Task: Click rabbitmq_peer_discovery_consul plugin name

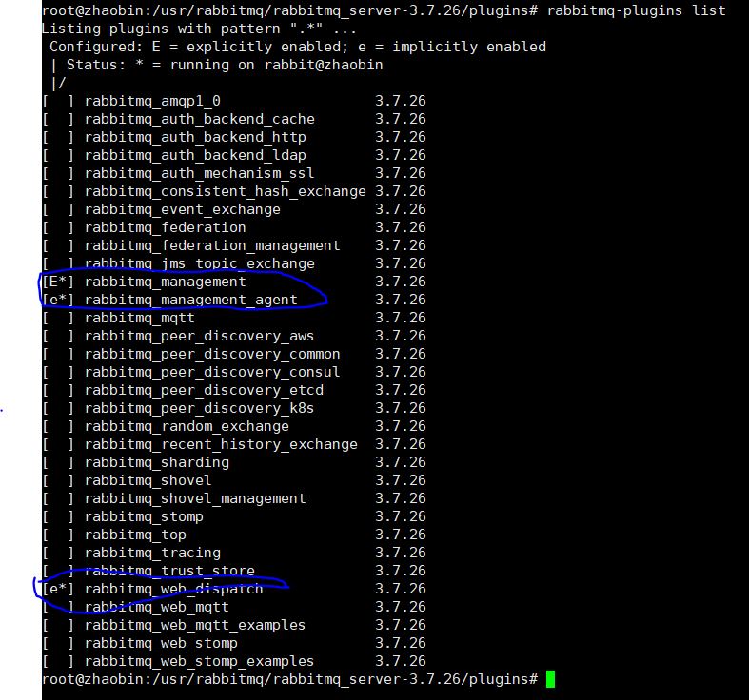Action: click(212, 373)
